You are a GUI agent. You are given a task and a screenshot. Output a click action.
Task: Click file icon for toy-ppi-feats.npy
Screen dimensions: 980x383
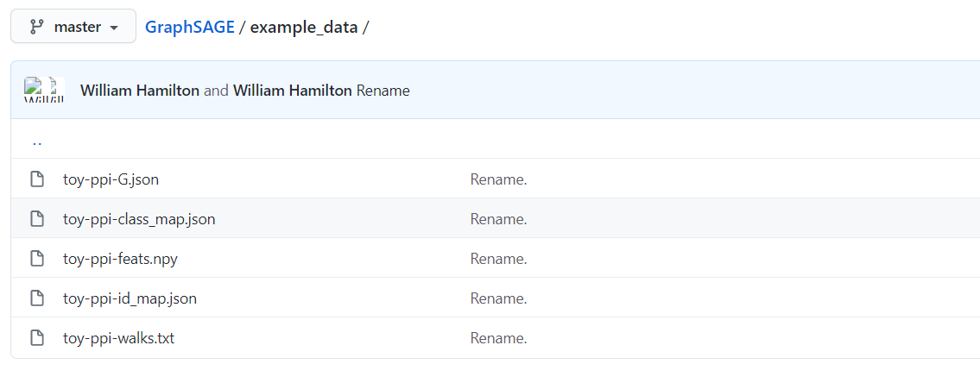pyautogui.click(x=37, y=259)
